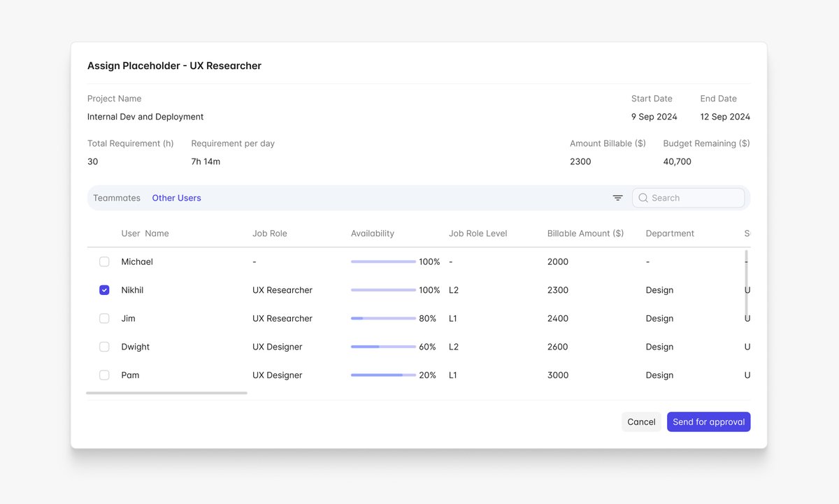Image resolution: width=839 pixels, height=504 pixels.
Task: Uncheck the Nikhil row checkbox
Action: [104, 290]
